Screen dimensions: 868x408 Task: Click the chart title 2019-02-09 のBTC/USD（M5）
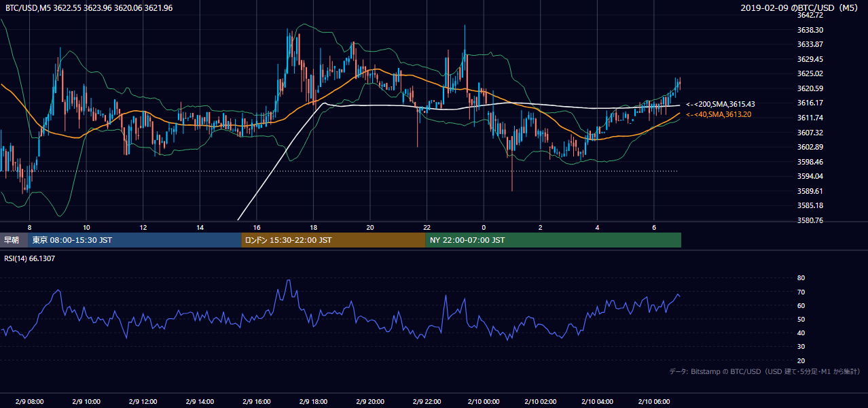(x=801, y=7)
